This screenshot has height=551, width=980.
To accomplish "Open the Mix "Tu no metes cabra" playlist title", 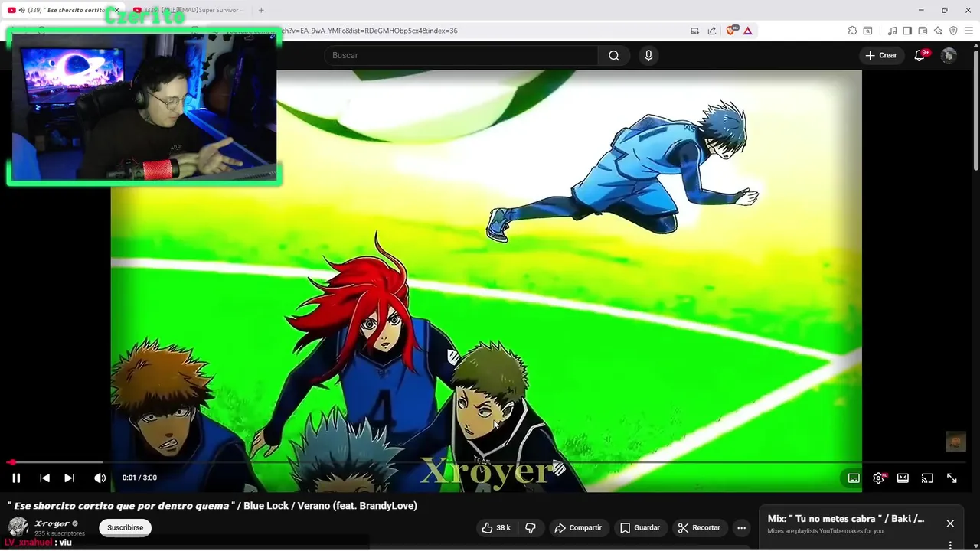I will [845, 518].
